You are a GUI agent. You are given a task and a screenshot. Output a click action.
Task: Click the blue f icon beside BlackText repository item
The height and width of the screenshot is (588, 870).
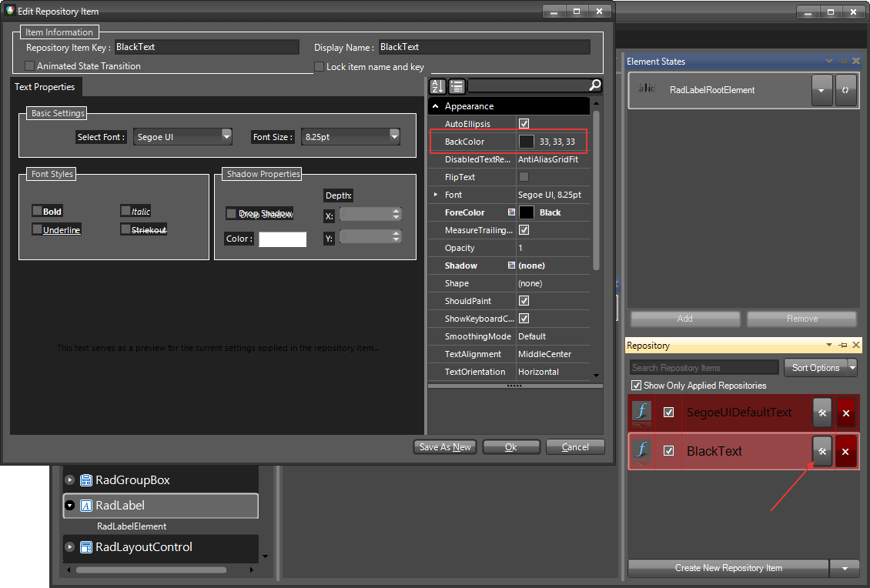pyautogui.click(x=641, y=451)
